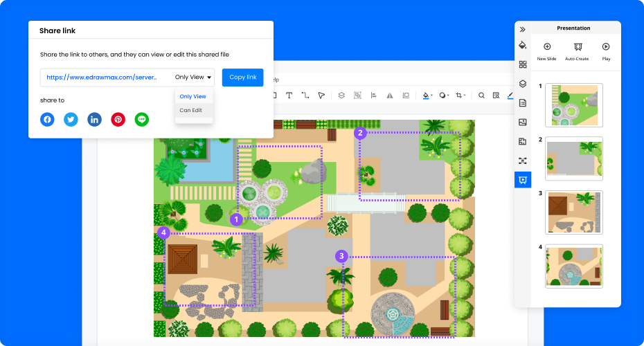
Task: Share the link to Twitter
Action: [x=71, y=119]
